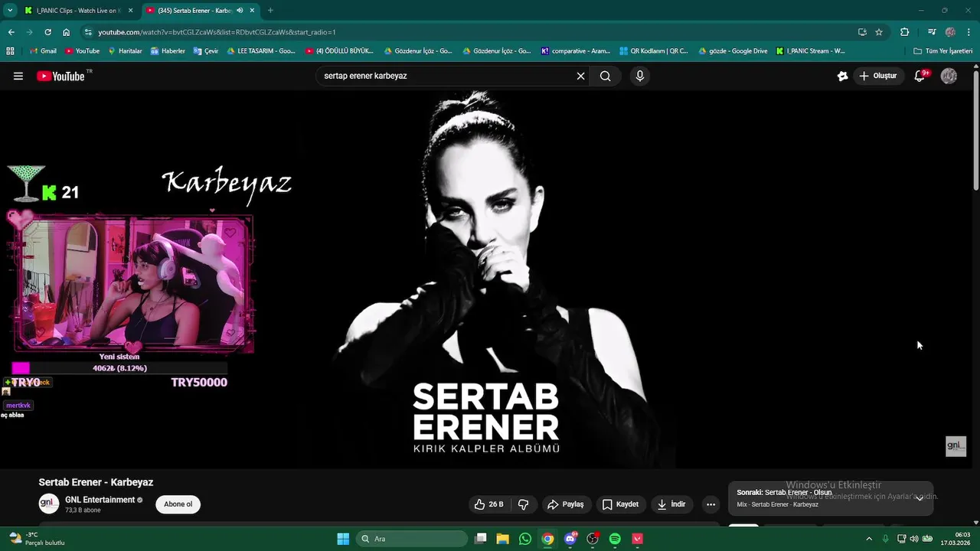Open GNL Entertainment channel avatar
The width and height of the screenshot is (980, 551).
49,504
